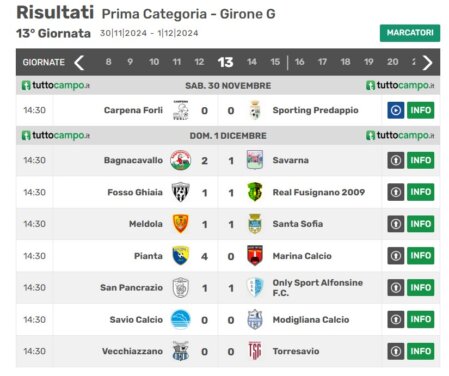This screenshot has width=449, height=376.
Task: Click the gray upload icon in the Vecchiazzano row
Action: (x=396, y=351)
